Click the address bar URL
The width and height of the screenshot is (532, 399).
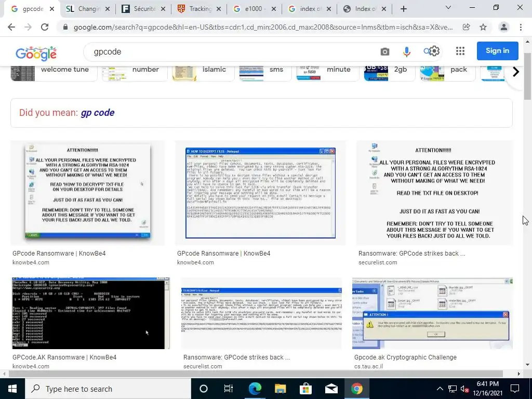click(263, 27)
